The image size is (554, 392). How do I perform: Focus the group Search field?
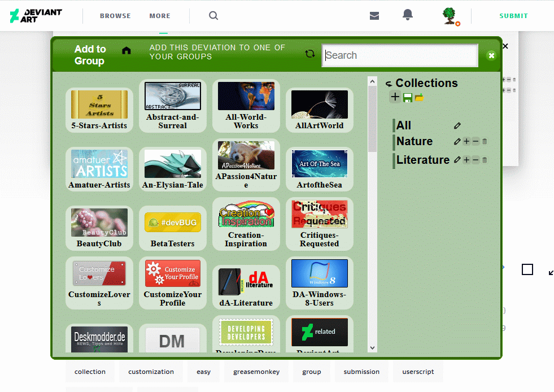(400, 55)
